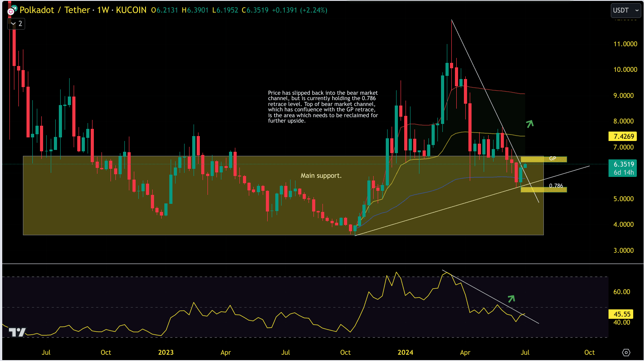Viewport: 644px width, 361px height.
Task: Open the USDT currency dropdown
Action: pos(626,10)
